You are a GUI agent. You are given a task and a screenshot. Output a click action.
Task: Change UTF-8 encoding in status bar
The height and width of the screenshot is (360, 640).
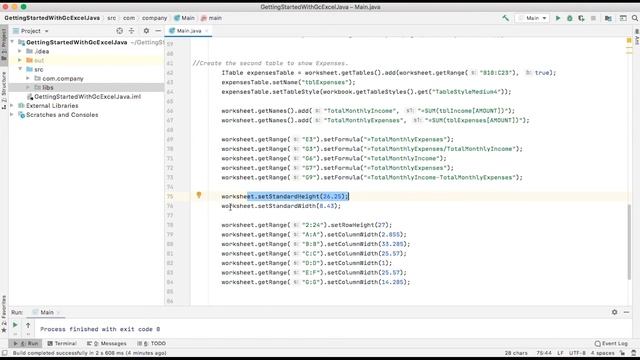(x=577, y=353)
